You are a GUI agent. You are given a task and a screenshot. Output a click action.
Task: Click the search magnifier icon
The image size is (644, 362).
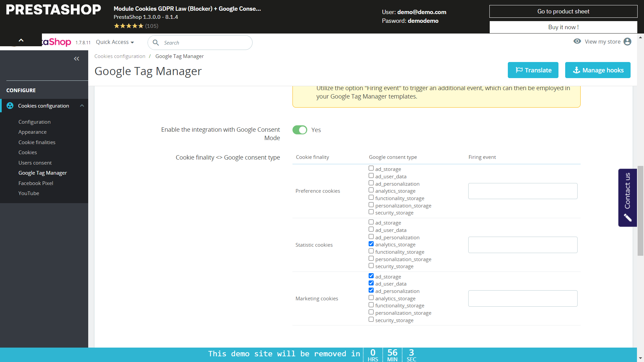click(156, 43)
